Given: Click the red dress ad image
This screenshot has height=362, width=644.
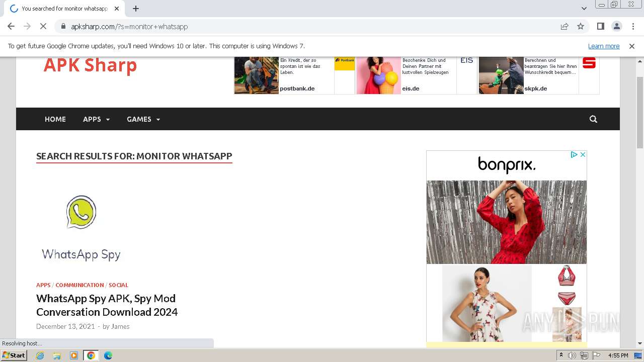Looking at the screenshot, I should [507, 222].
